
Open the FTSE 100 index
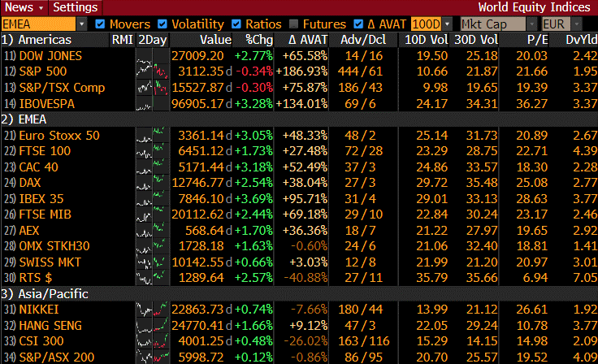coord(45,151)
